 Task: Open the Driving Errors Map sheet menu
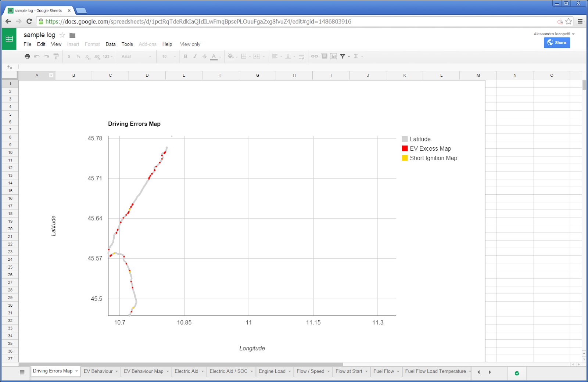point(76,371)
